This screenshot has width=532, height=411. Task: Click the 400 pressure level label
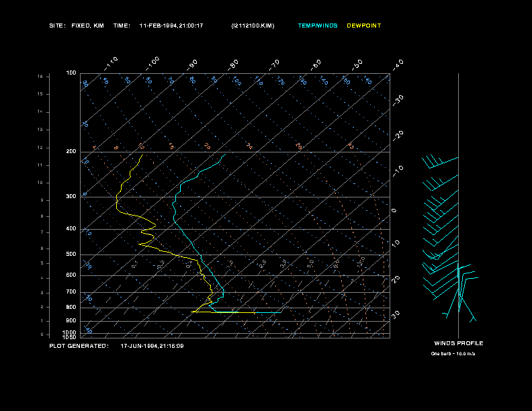click(x=71, y=228)
